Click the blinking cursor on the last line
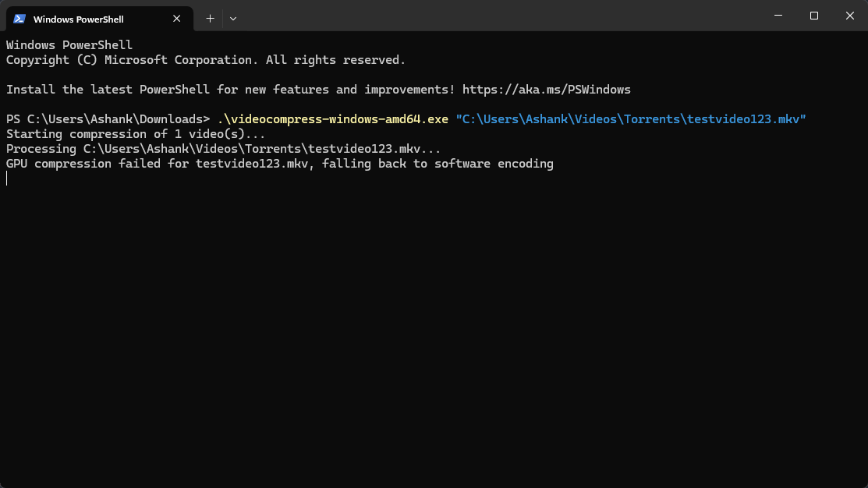The height and width of the screenshot is (488, 868). tap(7, 179)
